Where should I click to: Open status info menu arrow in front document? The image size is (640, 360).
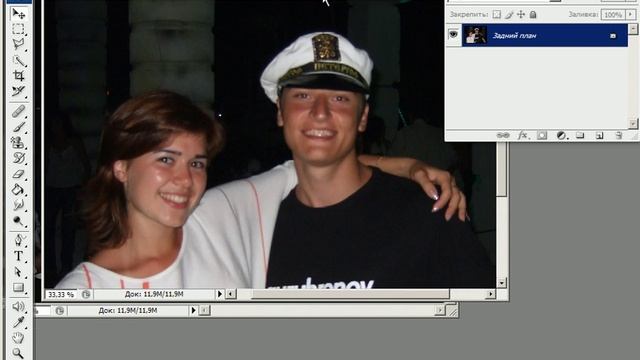point(220,294)
